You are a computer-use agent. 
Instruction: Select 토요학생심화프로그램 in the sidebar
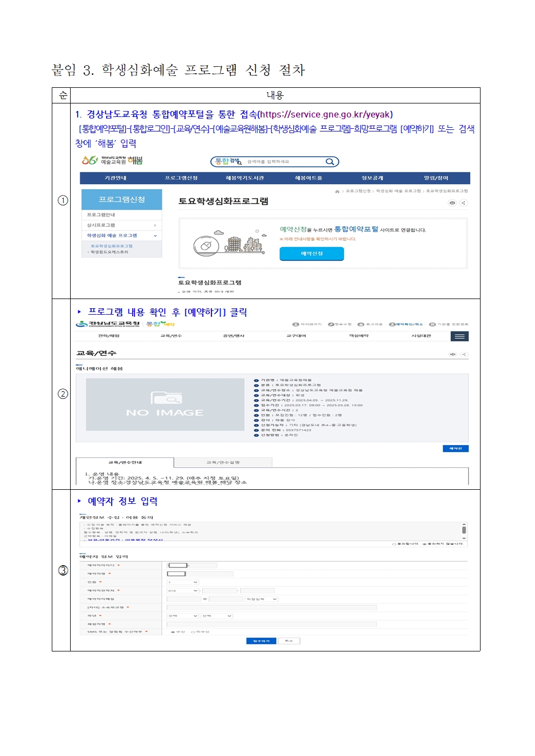pos(112,246)
